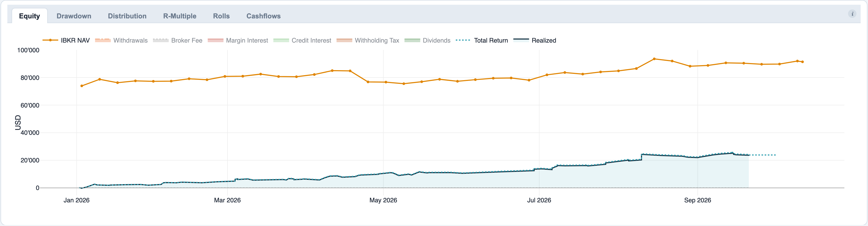Viewport: 868px width, 226px height.
Task: Hide the Realized legend series
Action: pyautogui.click(x=535, y=40)
